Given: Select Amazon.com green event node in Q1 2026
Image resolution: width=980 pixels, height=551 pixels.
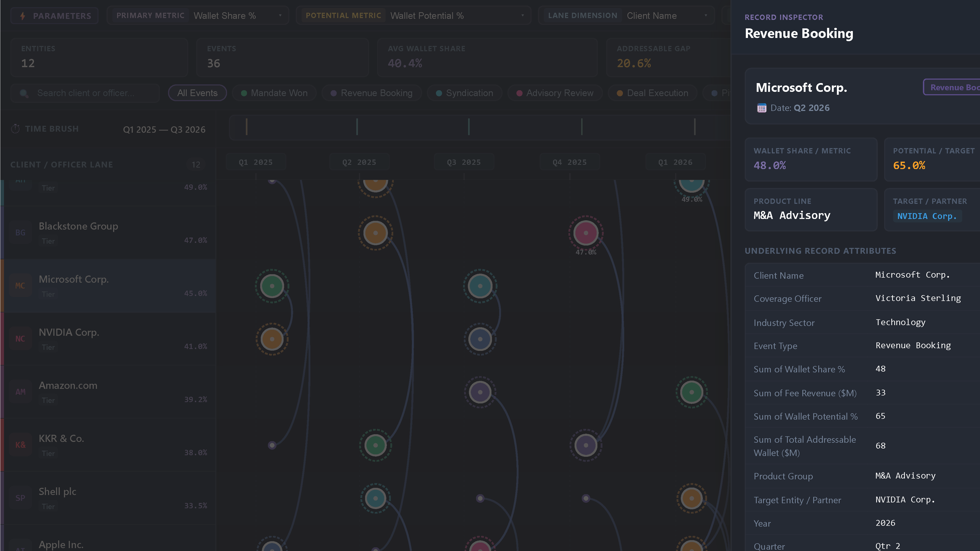Looking at the screenshot, I should point(692,392).
